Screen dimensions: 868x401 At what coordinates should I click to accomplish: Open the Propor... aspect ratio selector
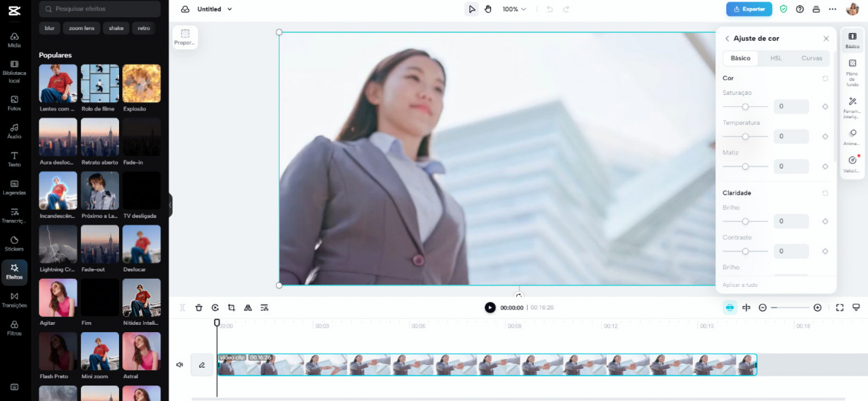(185, 37)
